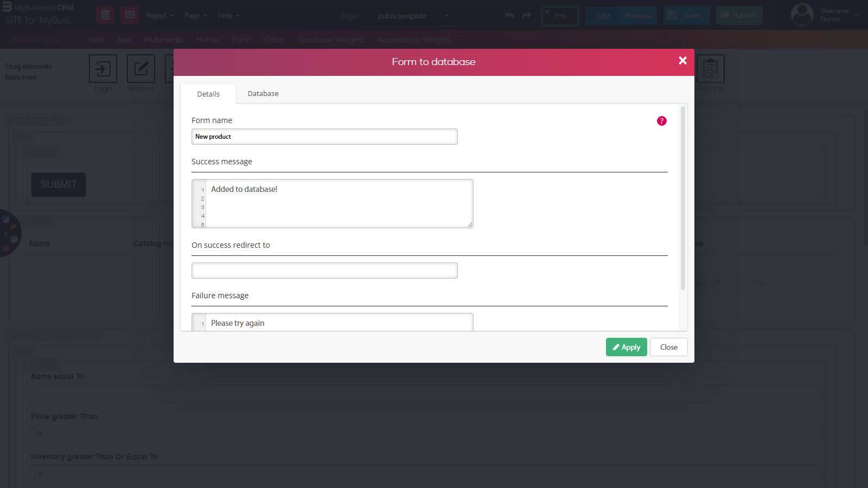
Task: Edit the Form name input field
Action: pyautogui.click(x=324, y=137)
